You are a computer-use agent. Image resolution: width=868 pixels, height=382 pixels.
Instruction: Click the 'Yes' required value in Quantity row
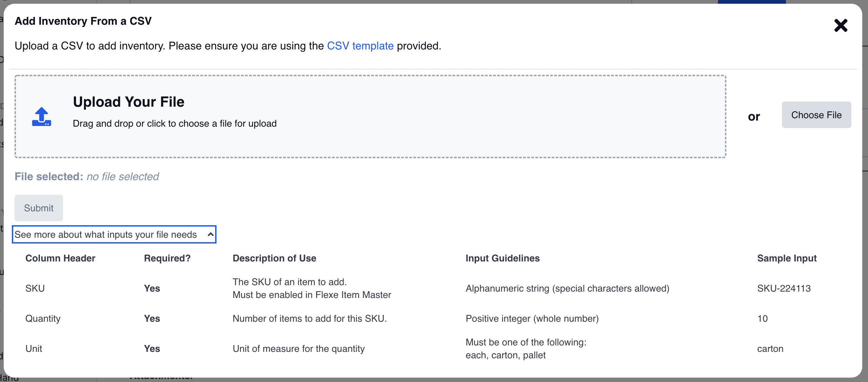pos(152,319)
